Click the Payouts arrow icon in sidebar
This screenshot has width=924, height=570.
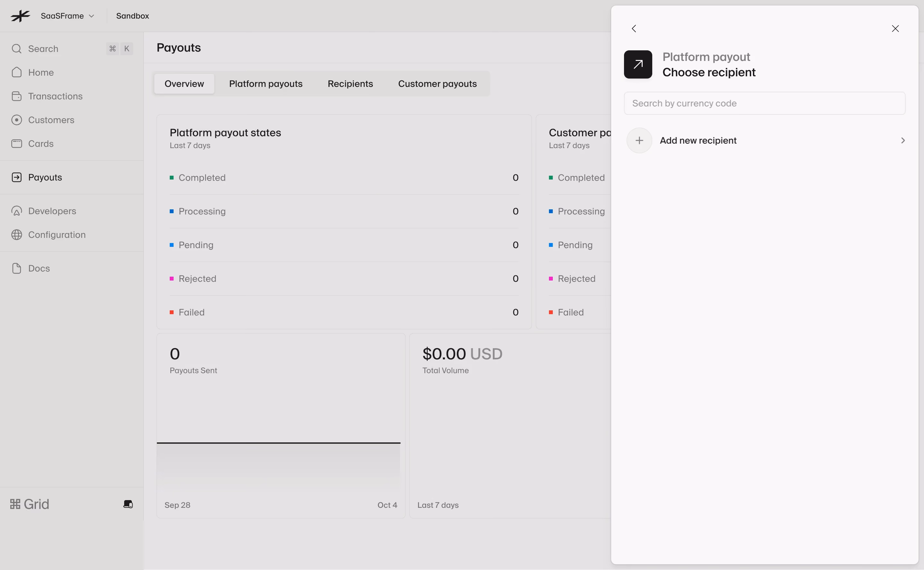coord(17,177)
